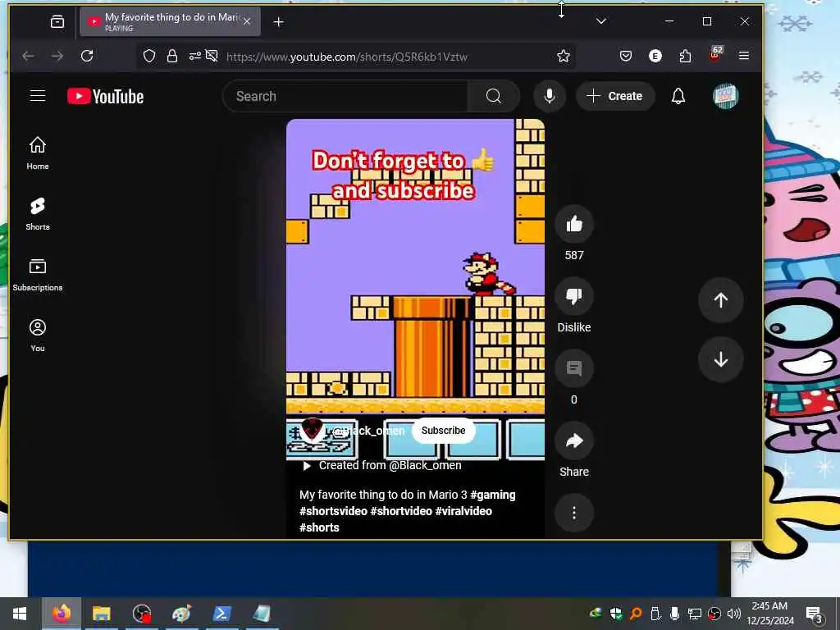The height and width of the screenshot is (630, 840).
Task: Open the YouTube guide hamburger menu
Action: point(38,96)
